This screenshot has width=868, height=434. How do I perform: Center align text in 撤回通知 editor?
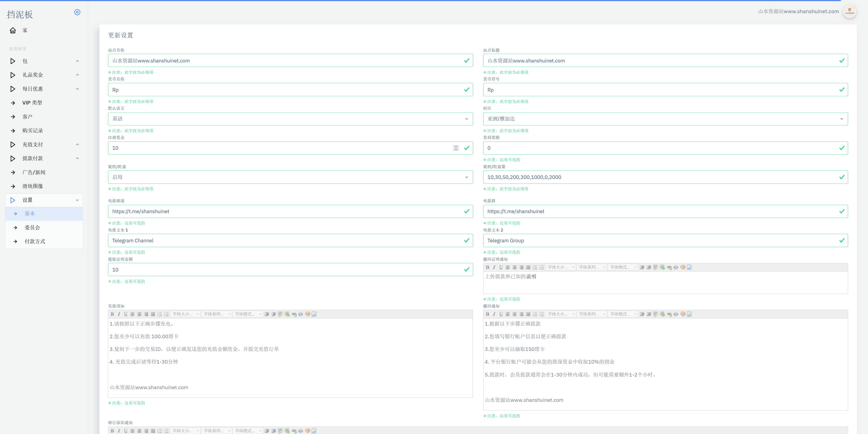point(514,314)
